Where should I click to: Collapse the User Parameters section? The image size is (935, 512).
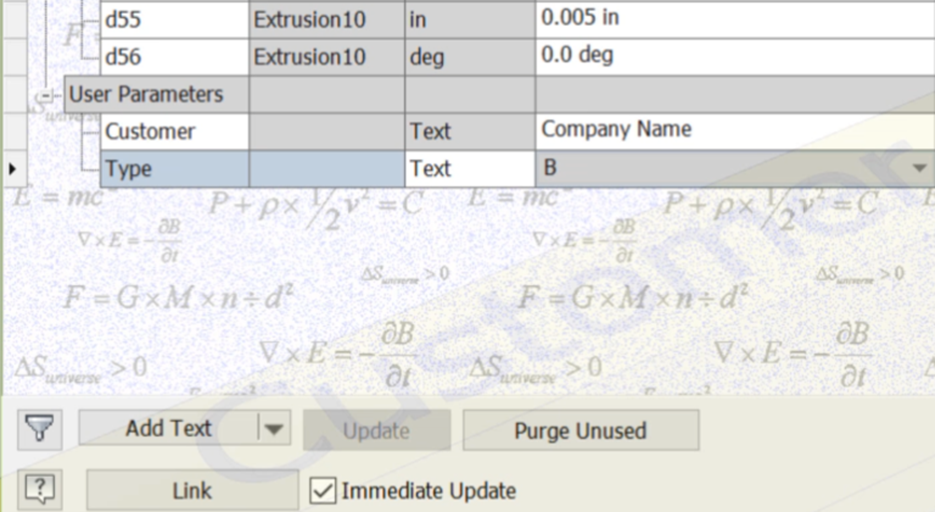46,95
